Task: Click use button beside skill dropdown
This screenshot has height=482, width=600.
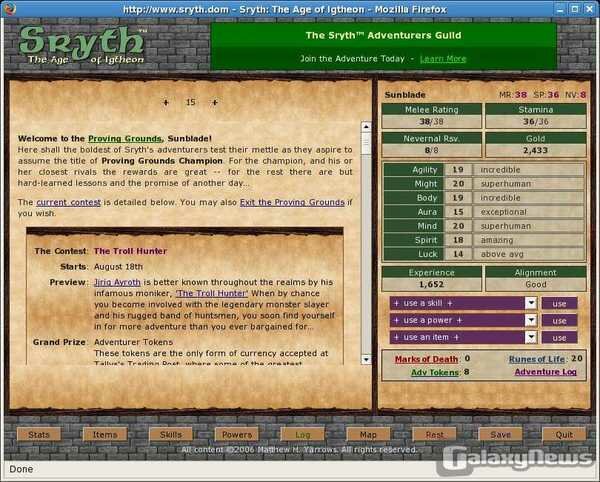Action: [559, 304]
